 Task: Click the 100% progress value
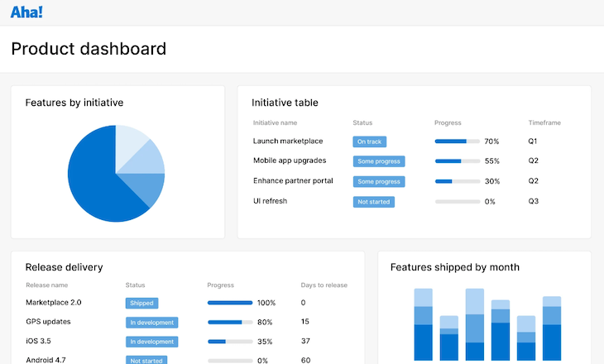coord(266,303)
